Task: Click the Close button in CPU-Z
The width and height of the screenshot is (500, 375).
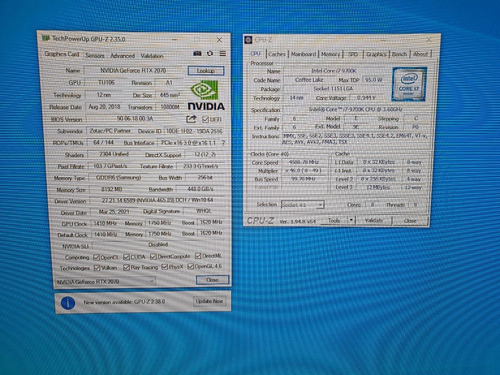Action: click(x=410, y=220)
